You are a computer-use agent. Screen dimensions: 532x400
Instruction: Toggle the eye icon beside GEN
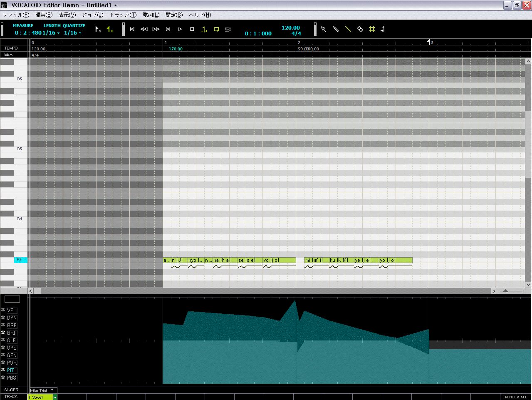[x=3, y=355]
